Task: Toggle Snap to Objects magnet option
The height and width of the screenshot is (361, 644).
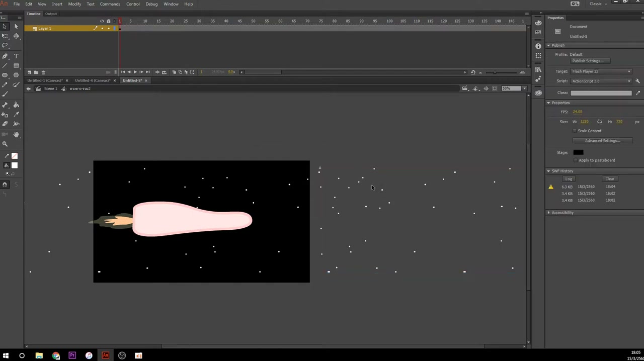Action: click(5, 185)
